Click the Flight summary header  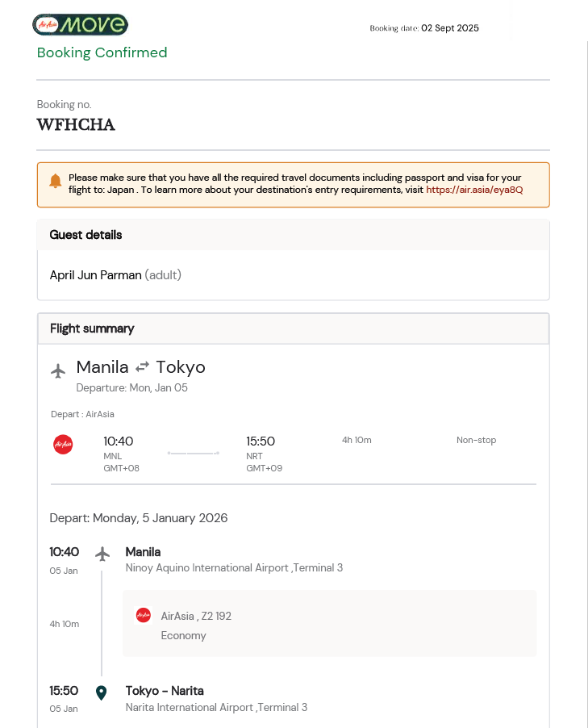click(92, 328)
